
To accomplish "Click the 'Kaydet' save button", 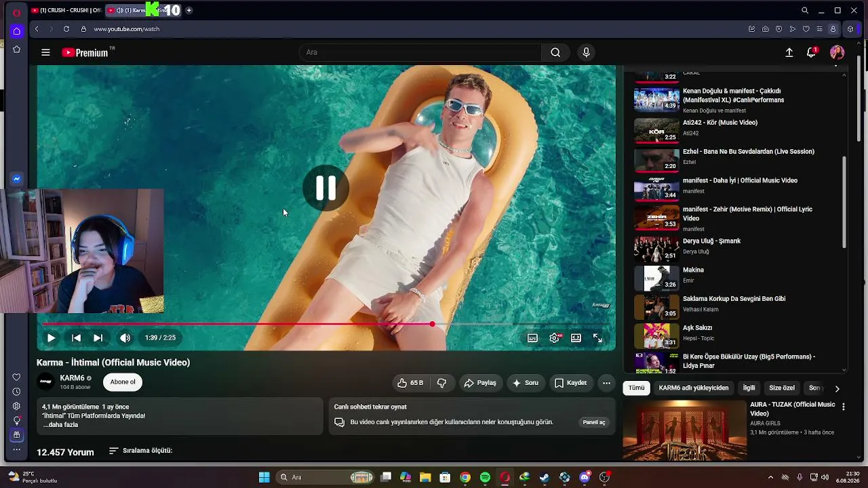I will 570,383.
